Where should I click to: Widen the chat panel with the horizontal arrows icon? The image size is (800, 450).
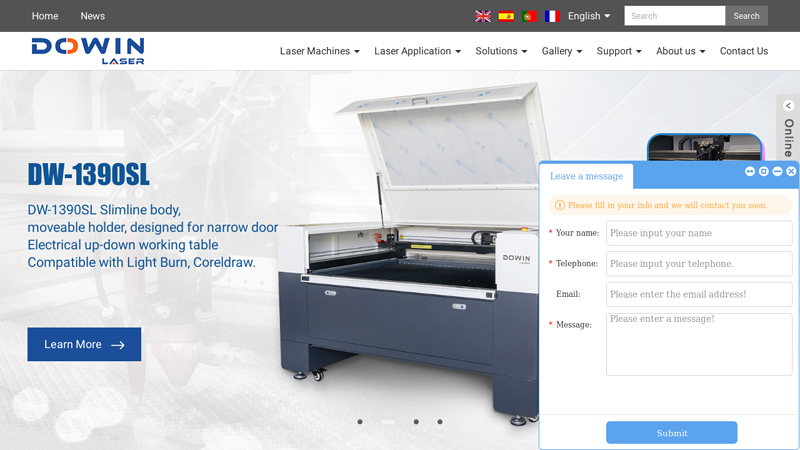(x=749, y=171)
